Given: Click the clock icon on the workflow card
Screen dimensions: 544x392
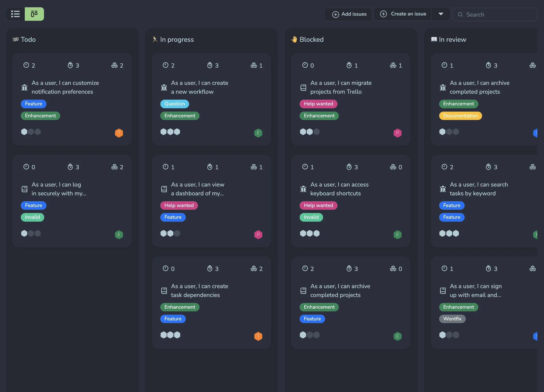Looking at the screenshot, I should 165,65.
